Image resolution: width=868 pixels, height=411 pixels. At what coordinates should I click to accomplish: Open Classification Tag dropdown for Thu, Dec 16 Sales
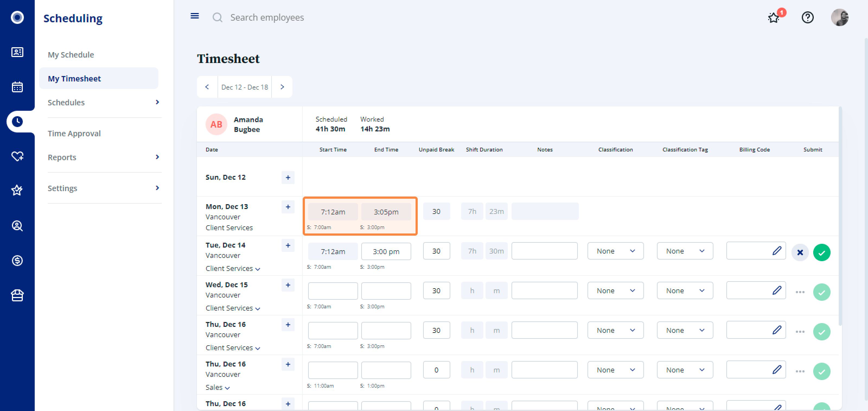point(685,370)
